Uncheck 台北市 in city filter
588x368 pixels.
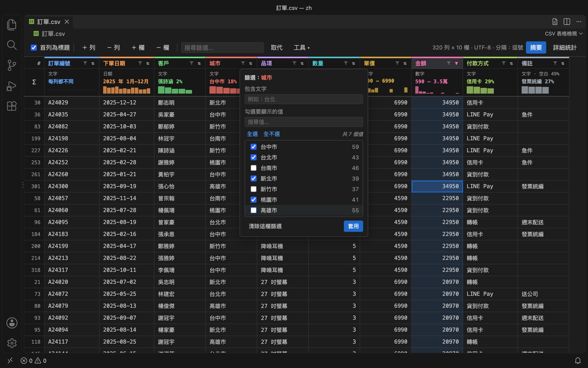253,157
